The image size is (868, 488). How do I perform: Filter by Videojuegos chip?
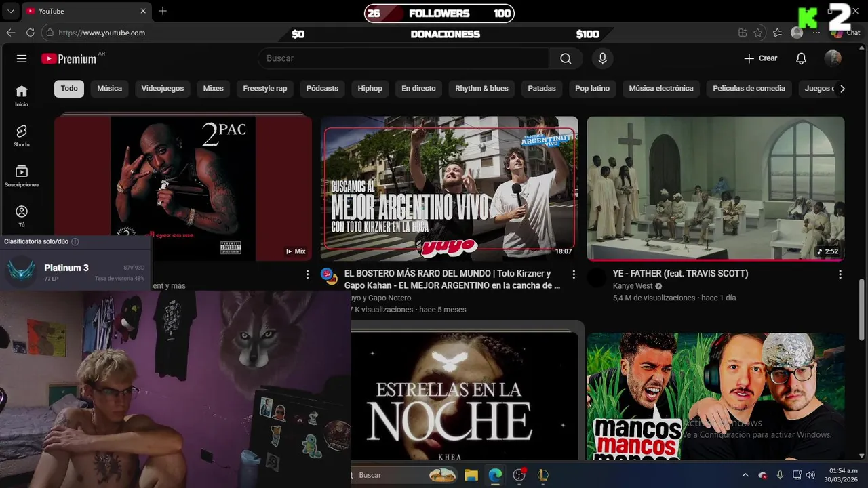click(163, 89)
